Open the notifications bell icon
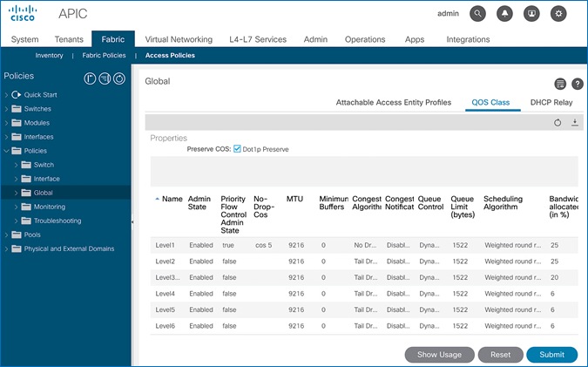588x367 pixels. tap(504, 14)
